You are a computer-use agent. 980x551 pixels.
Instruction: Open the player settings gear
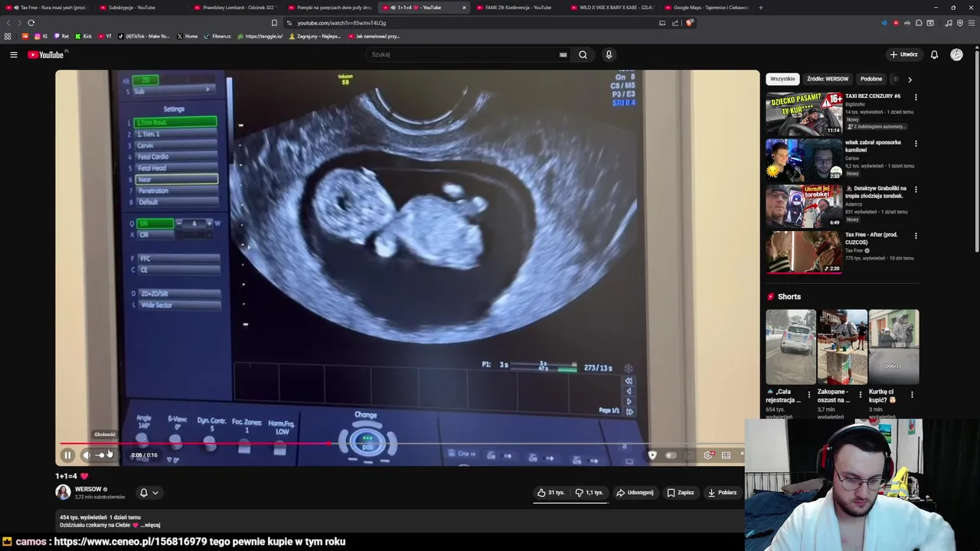tap(708, 455)
